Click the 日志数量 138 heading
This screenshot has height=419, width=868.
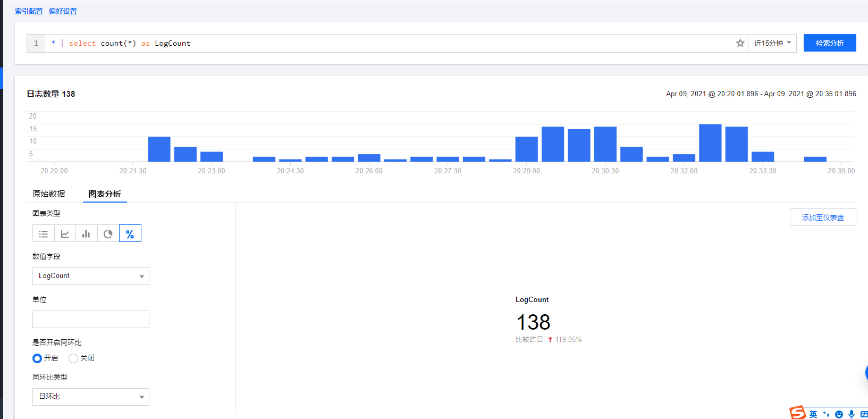coord(51,94)
